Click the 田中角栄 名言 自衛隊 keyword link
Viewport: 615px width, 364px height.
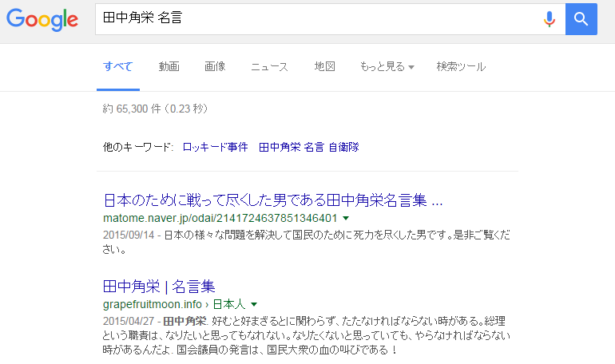point(309,147)
